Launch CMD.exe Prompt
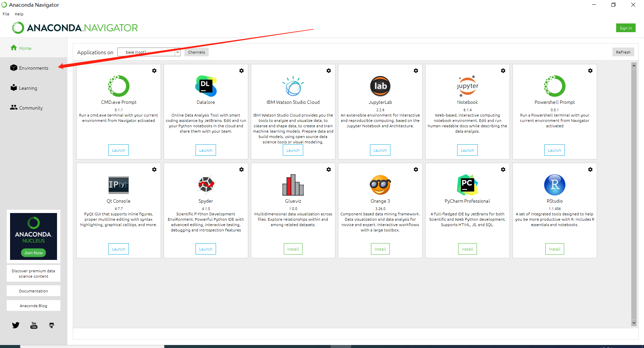The height and width of the screenshot is (348, 644). [x=118, y=150]
